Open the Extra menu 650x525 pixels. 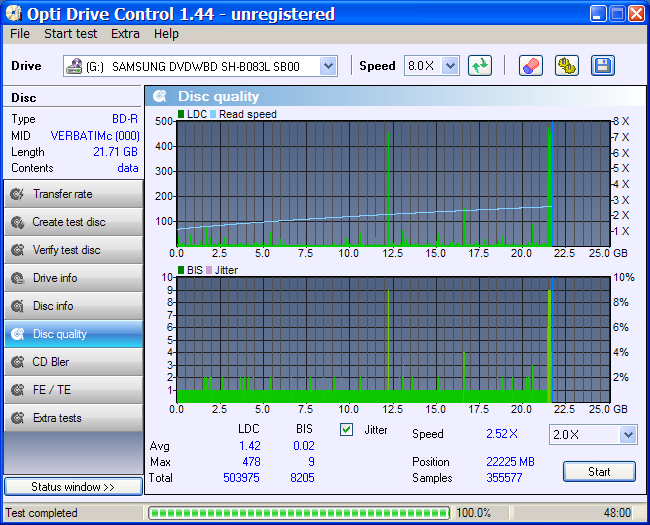tap(125, 33)
